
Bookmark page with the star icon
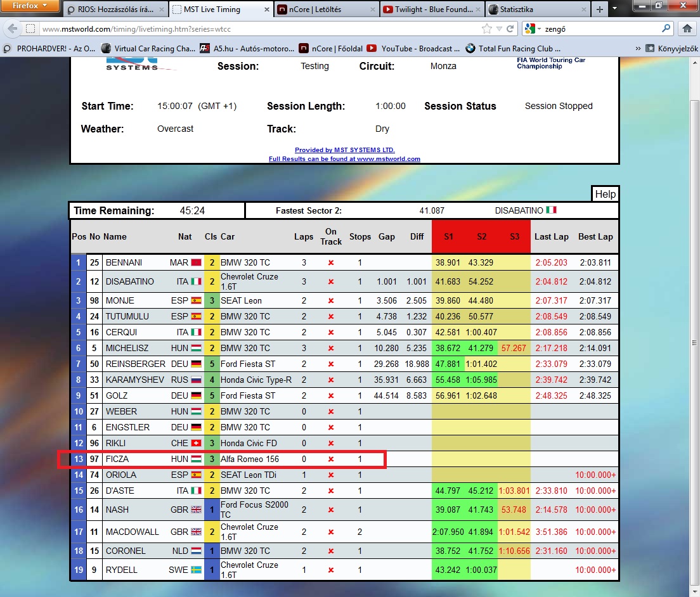click(486, 29)
